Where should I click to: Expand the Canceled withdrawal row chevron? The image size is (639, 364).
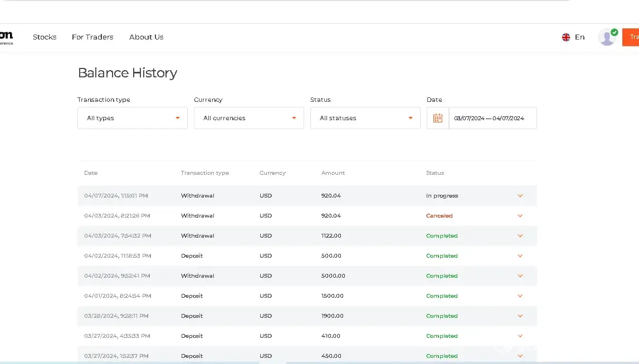[520, 216]
